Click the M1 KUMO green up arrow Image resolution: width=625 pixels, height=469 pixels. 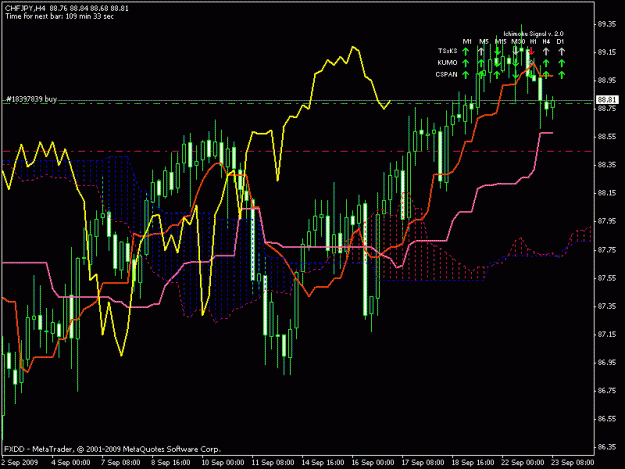(466, 63)
